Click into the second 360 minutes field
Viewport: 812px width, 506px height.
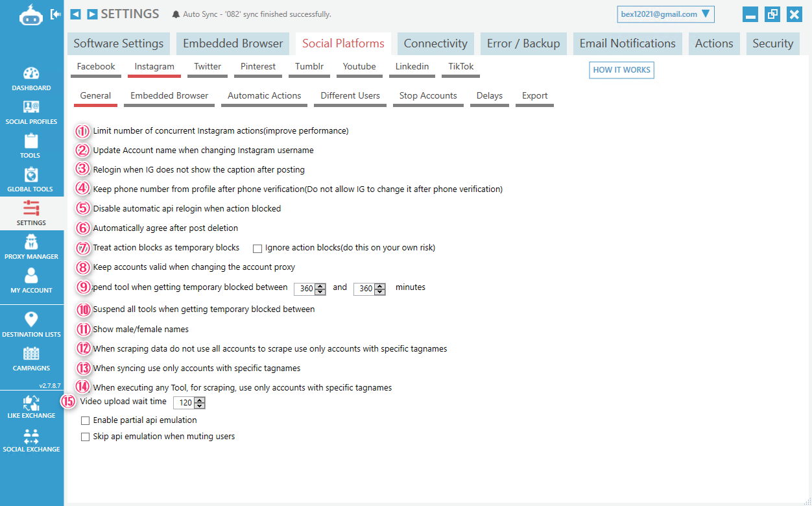pos(364,289)
